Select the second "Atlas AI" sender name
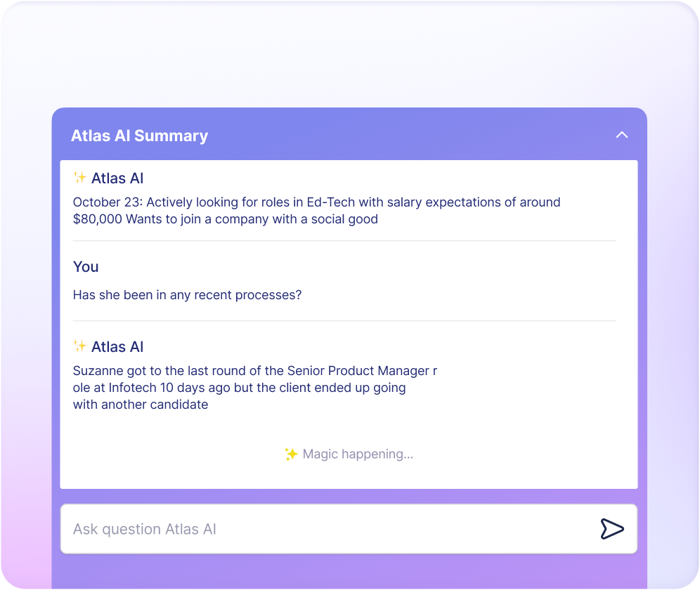Image resolution: width=700 pixels, height=590 pixels. pos(117,347)
